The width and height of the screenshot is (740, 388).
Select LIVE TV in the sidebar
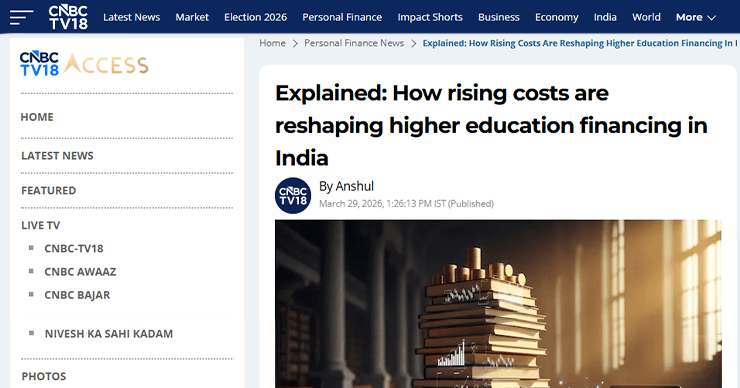(x=41, y=226)
